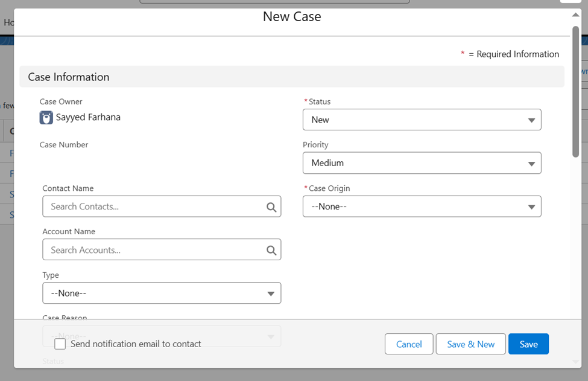This screenshot has height=381, width=588.
Task: Click the Sayyed Farhana owner name
Action: [88, 118]
